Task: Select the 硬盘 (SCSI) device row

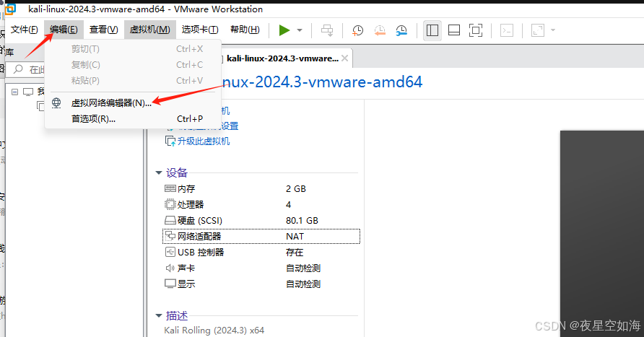Action: pos(261,220)
